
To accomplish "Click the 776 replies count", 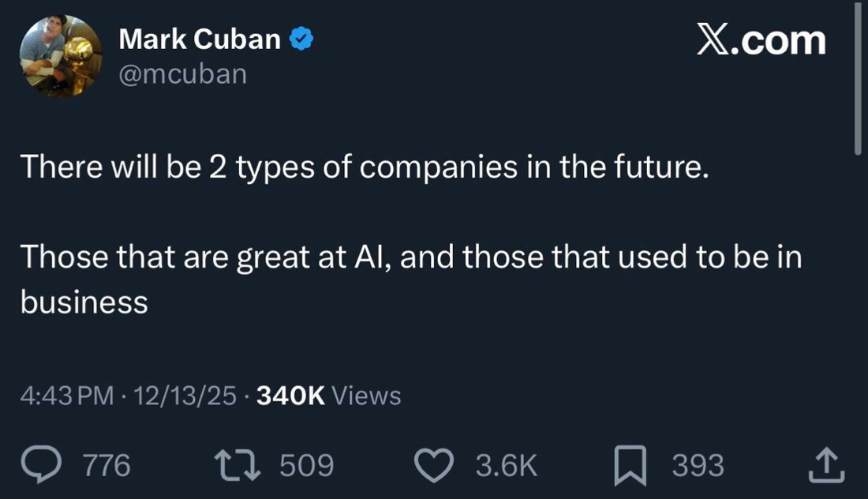I will pos(107,465).
